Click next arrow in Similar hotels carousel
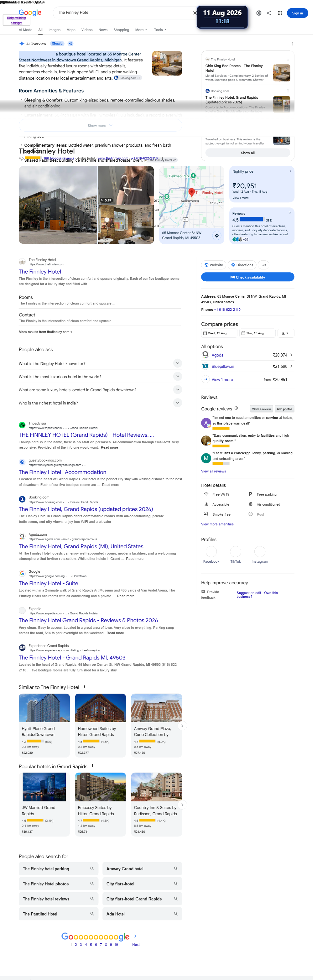This screenshot has width=317, height=980. point(182,726)
